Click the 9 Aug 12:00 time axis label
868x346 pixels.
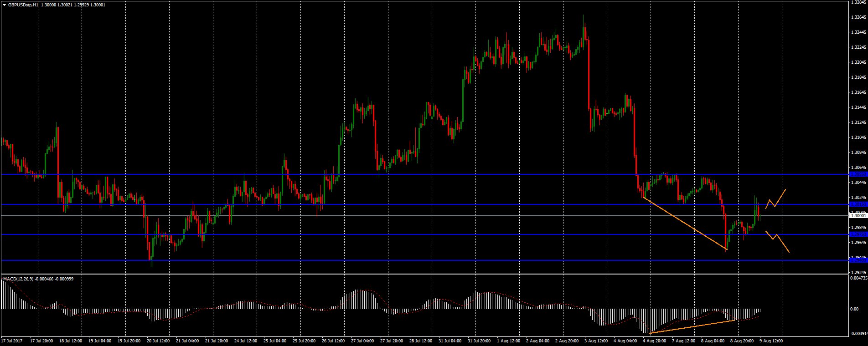(771, 341)
